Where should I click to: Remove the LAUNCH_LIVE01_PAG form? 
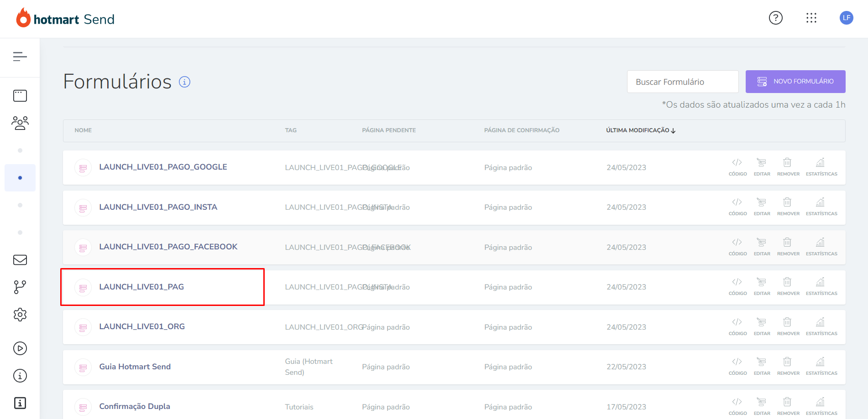point(788,287)
